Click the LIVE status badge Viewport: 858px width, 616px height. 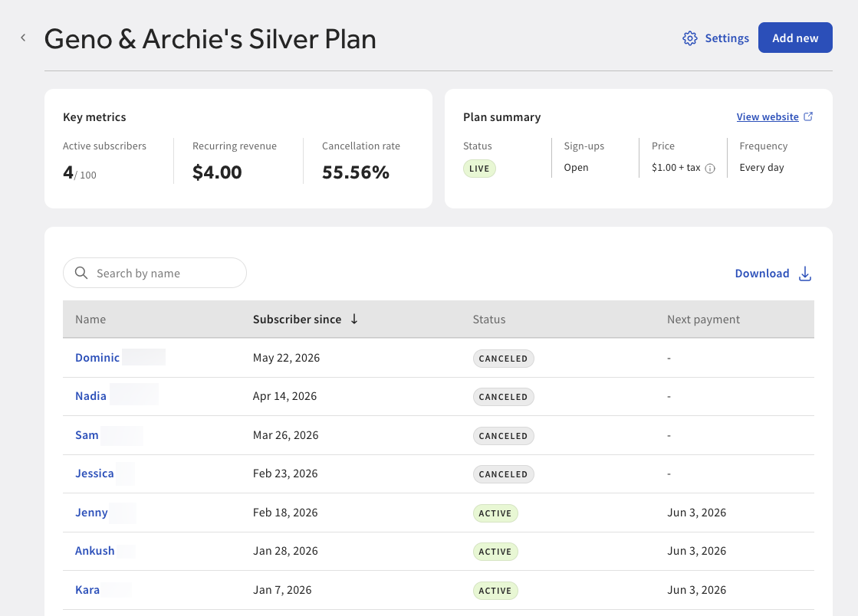pyautogui.click(x=479, y=169)
